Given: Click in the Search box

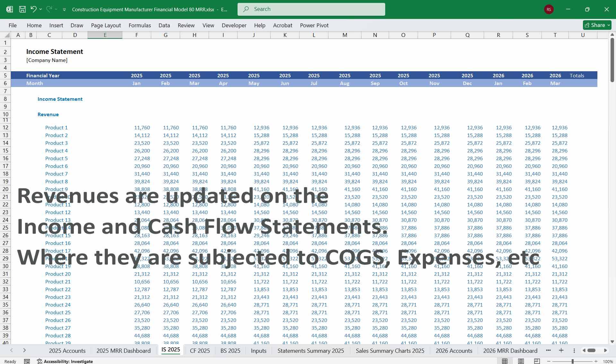Looking at the screenshot, I should point(311,9).
